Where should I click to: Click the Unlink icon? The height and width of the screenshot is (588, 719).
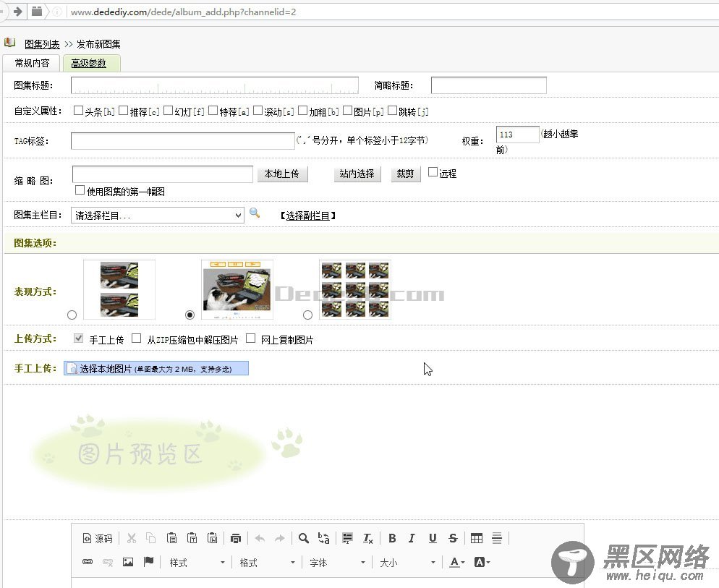click(x=108, y=562)
